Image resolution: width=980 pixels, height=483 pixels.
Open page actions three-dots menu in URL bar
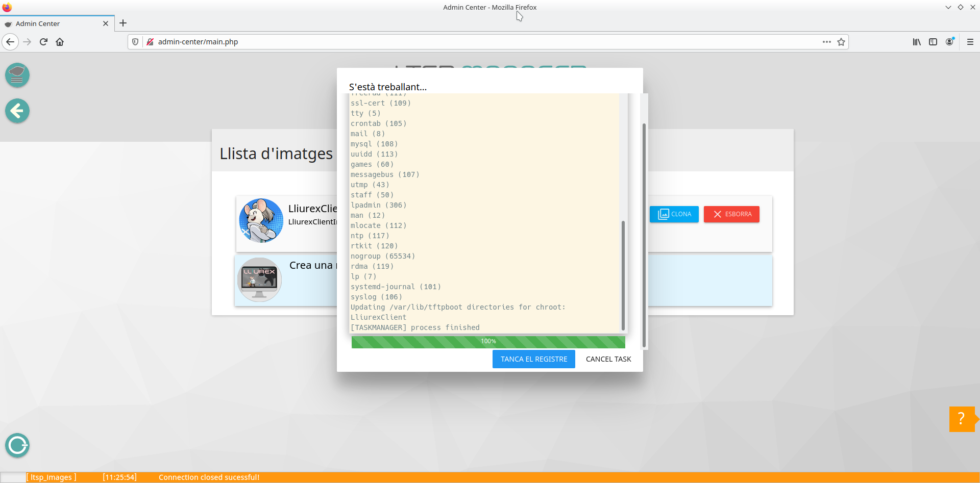click(x=826, y=42)
